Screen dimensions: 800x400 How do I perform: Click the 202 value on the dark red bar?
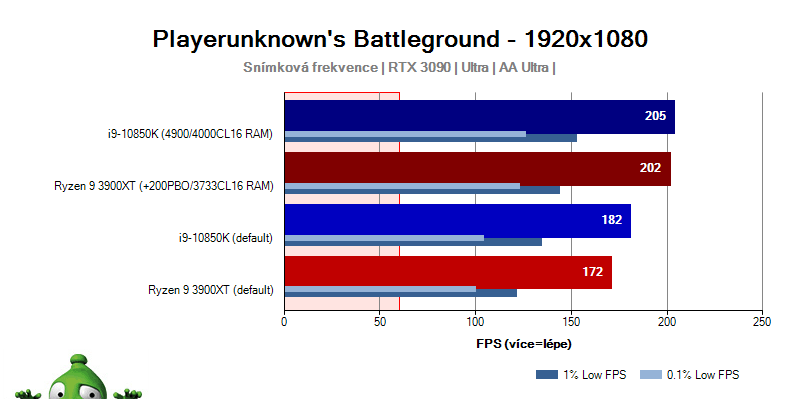click(651, 168)
